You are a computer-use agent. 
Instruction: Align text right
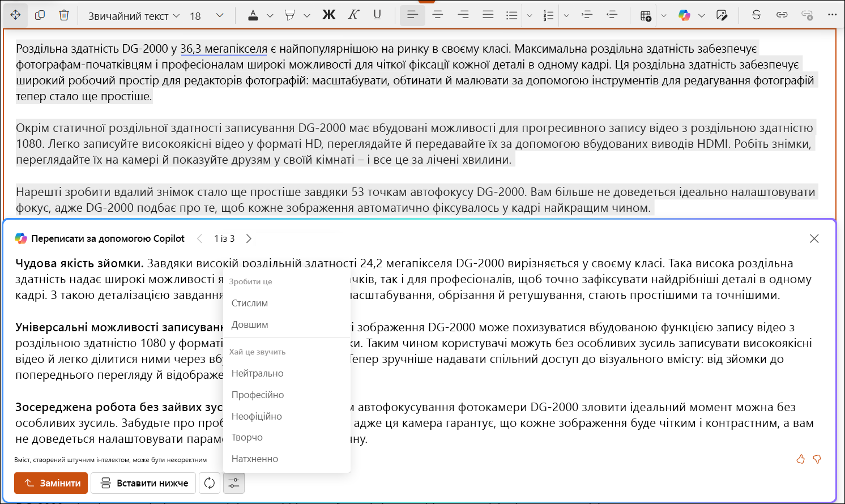463,15
